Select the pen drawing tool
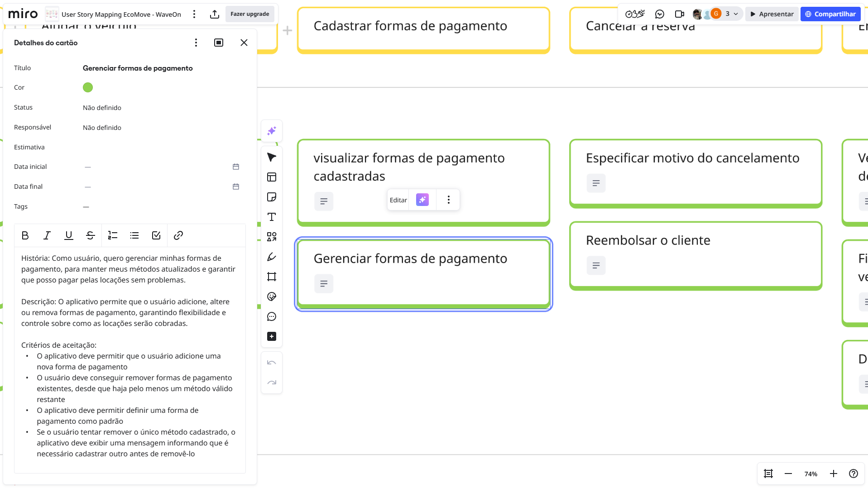Screen dimensions: 868x488 pyautogui.click(x=272, y=257)
